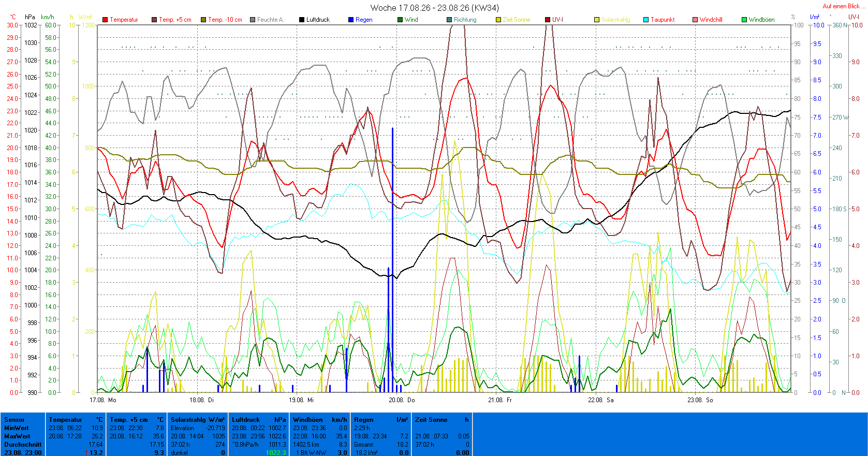Click the Windchill legend swatch
The image size is (868, 456).
click(695, 20)
